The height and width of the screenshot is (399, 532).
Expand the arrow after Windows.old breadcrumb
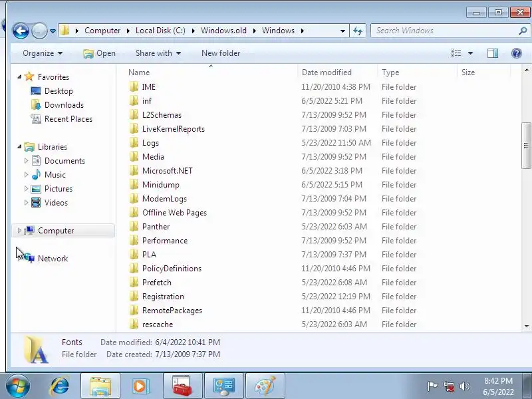click(255, 31)
